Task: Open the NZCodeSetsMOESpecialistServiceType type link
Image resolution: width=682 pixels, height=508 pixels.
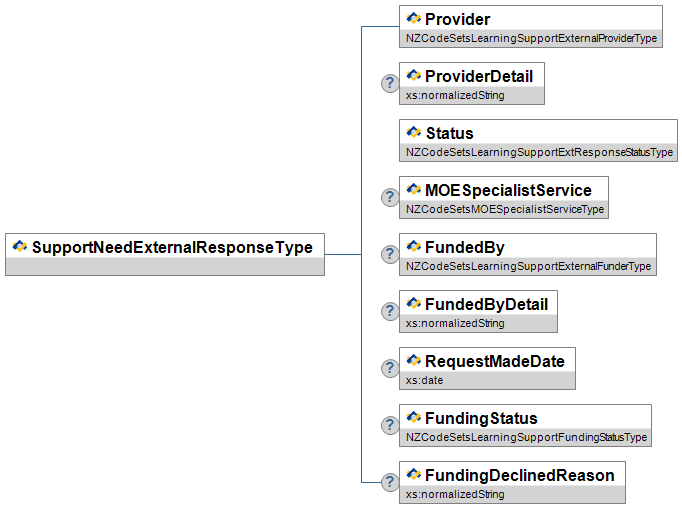Action: [504, 209]
